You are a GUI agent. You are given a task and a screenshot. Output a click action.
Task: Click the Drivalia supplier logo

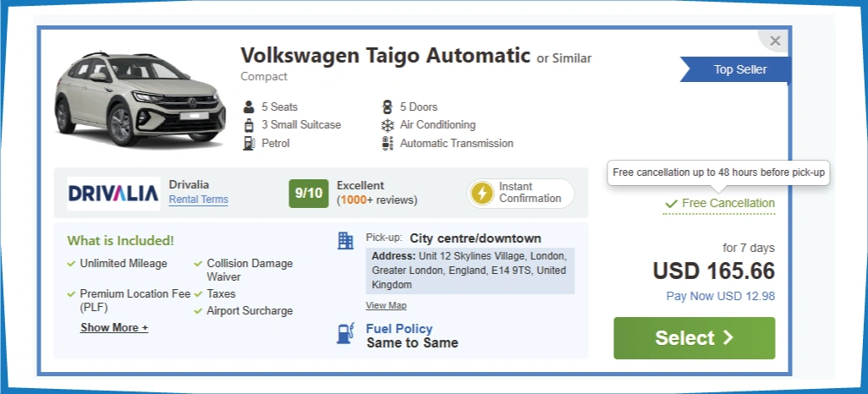tap(113, 194)
